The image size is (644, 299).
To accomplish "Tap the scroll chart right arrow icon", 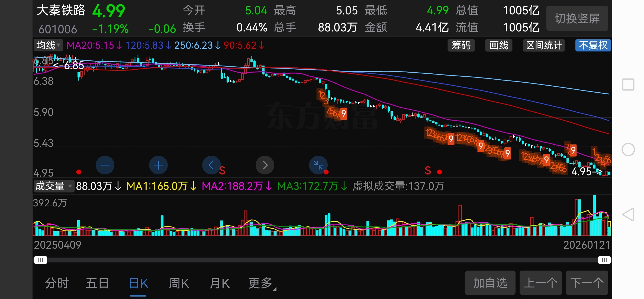I will pos(265,165).
